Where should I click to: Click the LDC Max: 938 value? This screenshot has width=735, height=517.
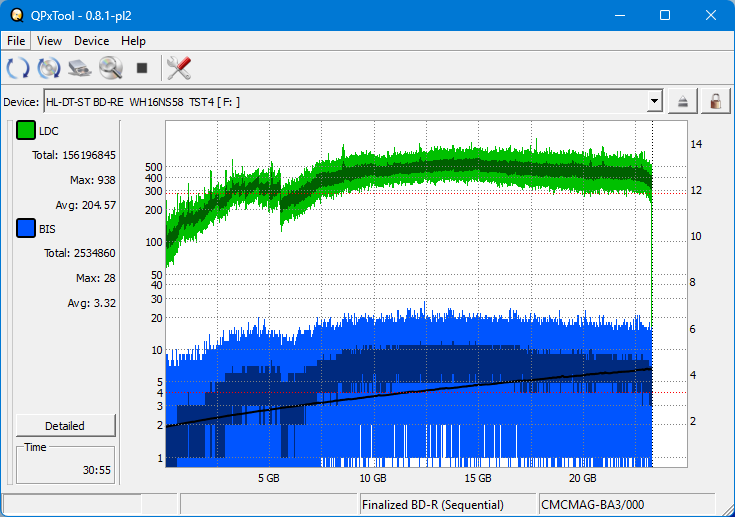click(93, 180)
